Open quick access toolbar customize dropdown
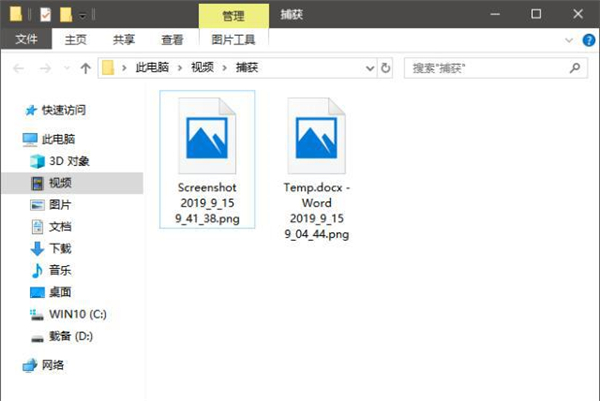Image resolution: width=600 pixels, height=401 pixels. point(83,15)
